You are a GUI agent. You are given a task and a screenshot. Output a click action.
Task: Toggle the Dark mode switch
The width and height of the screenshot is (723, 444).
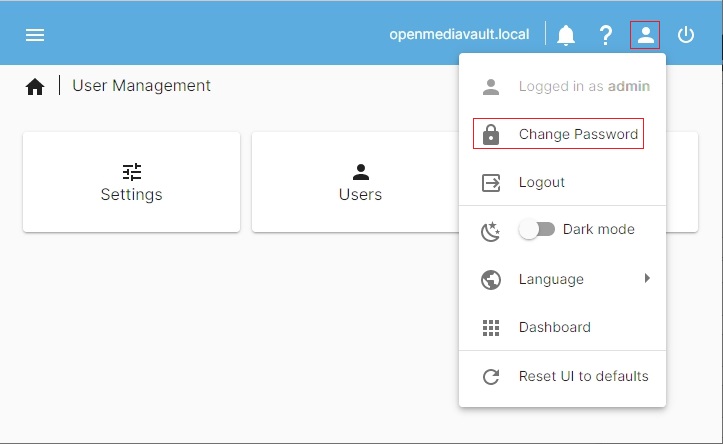click(536, 229)
